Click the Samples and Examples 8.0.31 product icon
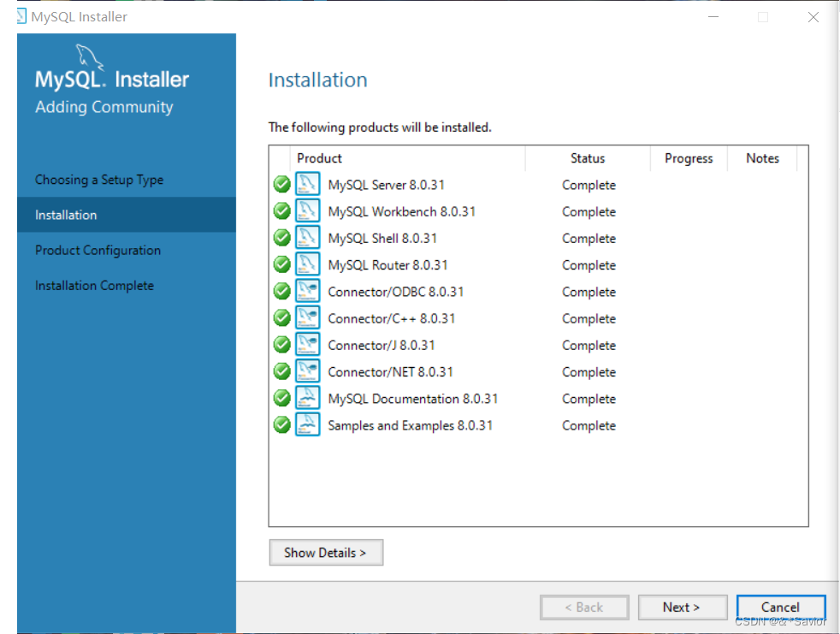 [x=307, y=424]
